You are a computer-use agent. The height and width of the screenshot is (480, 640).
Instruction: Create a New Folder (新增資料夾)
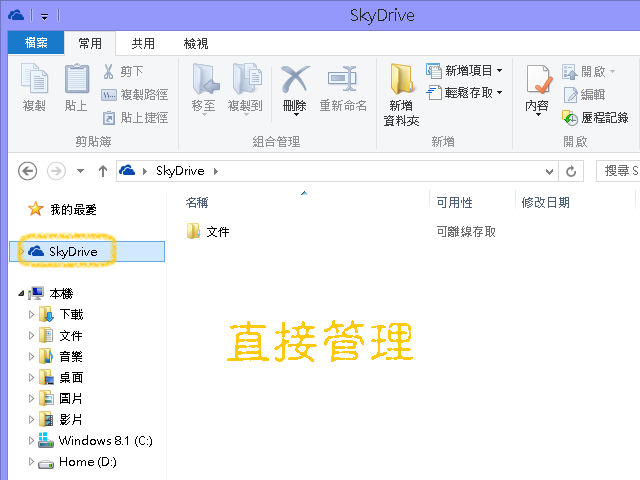coord(402,95)
